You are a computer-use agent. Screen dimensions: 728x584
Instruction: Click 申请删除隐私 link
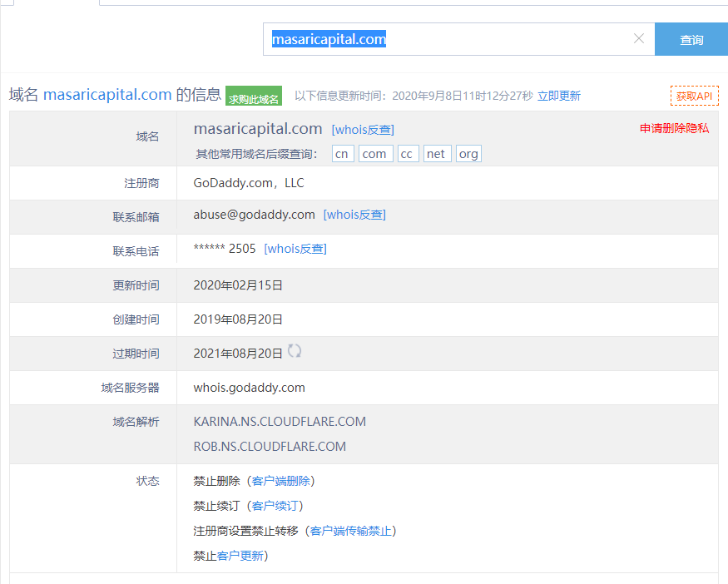click(674, 129)
